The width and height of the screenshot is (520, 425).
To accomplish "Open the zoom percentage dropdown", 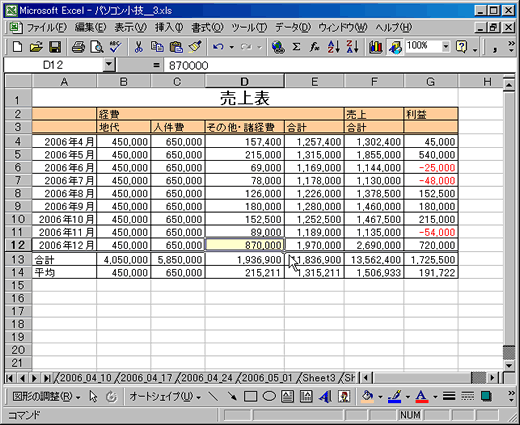I will pos(446,46).
